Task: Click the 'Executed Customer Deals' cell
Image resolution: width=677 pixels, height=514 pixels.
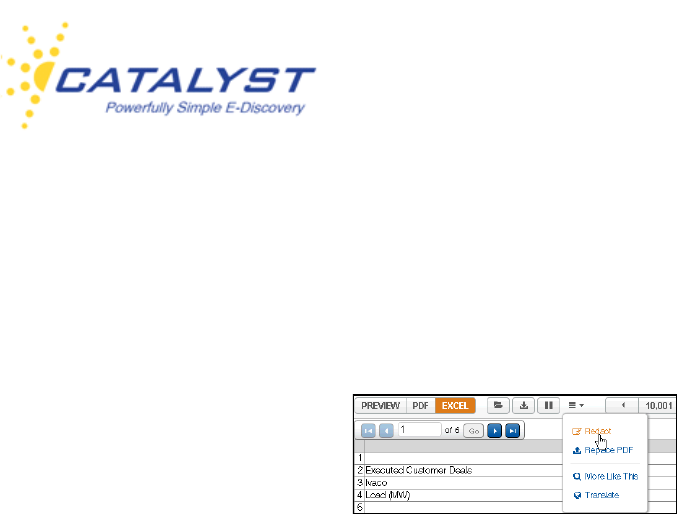Action: click(x=464, y=470)
